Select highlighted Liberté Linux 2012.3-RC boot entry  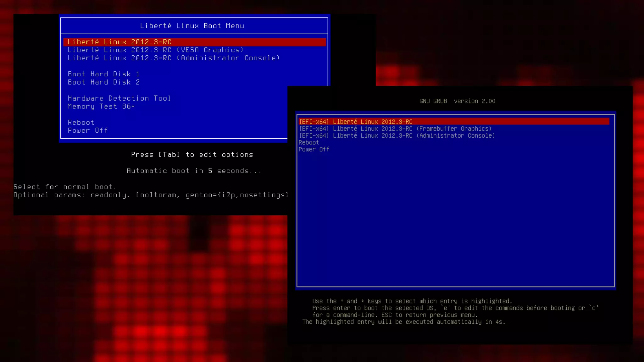click(119, 42)
